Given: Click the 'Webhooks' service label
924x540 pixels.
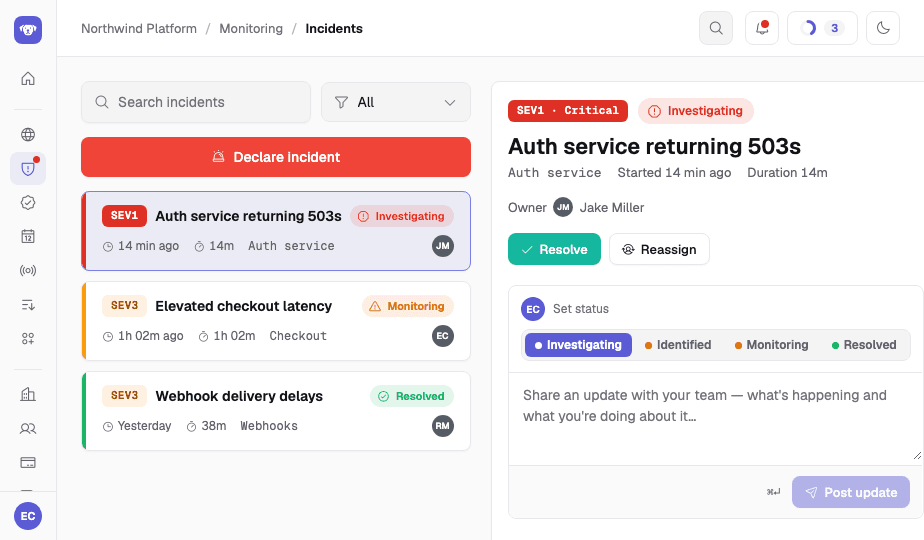Looking at the screenshot, I should pyautogui.click(x=269, y=426).
